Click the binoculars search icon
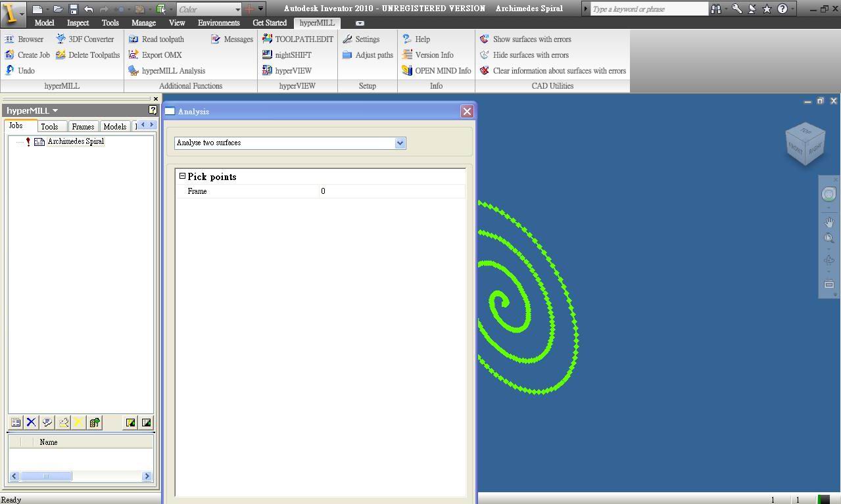Image resolution: width=841 pixels, height=504 pixels. pos(715,9)
